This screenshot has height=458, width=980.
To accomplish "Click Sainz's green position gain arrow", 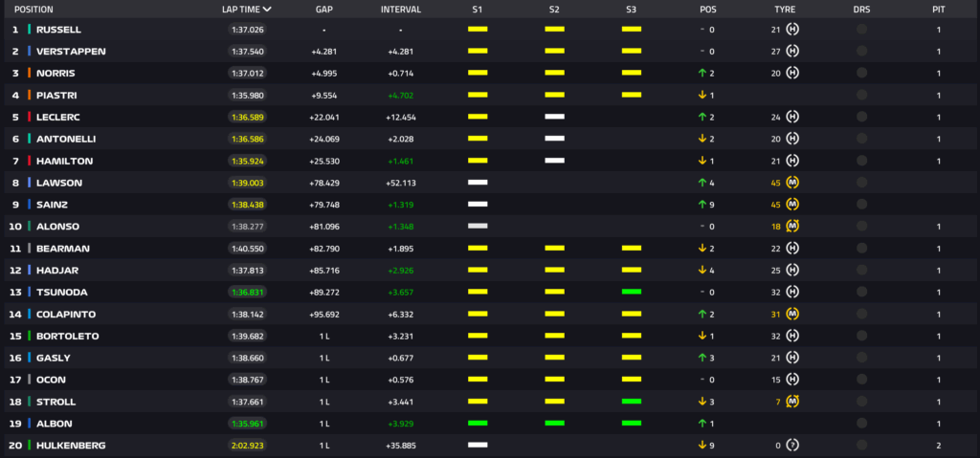I will click(702, 205).
